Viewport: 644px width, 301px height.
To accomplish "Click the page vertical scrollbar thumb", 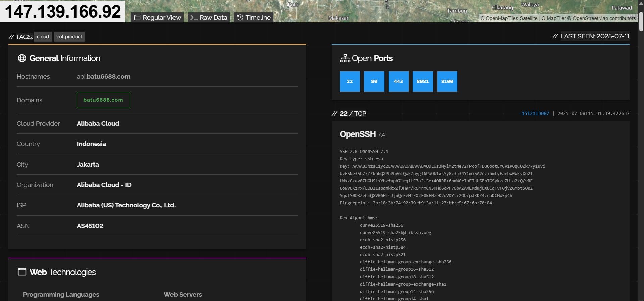I will 641,22.
